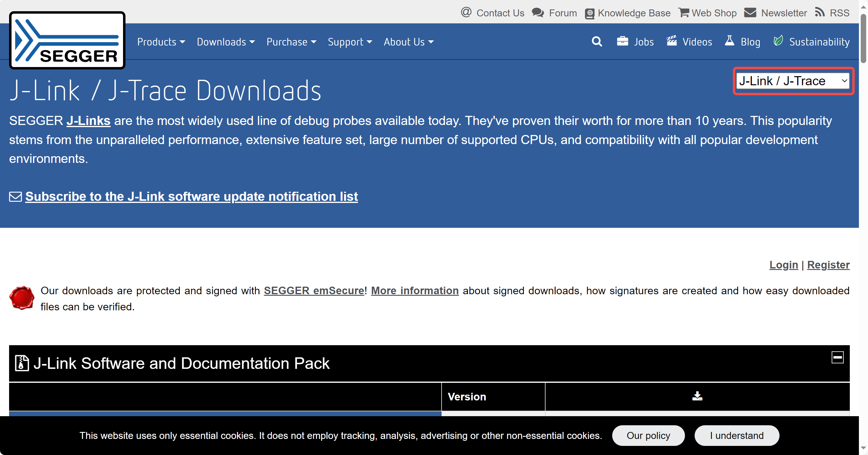Open the Sustainability page

820,42
